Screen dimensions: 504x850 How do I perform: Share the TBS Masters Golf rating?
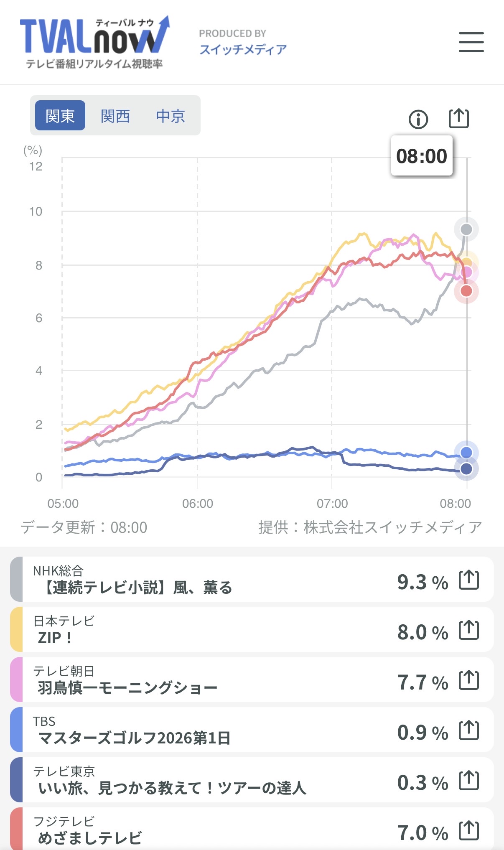(x=468, y=730)
